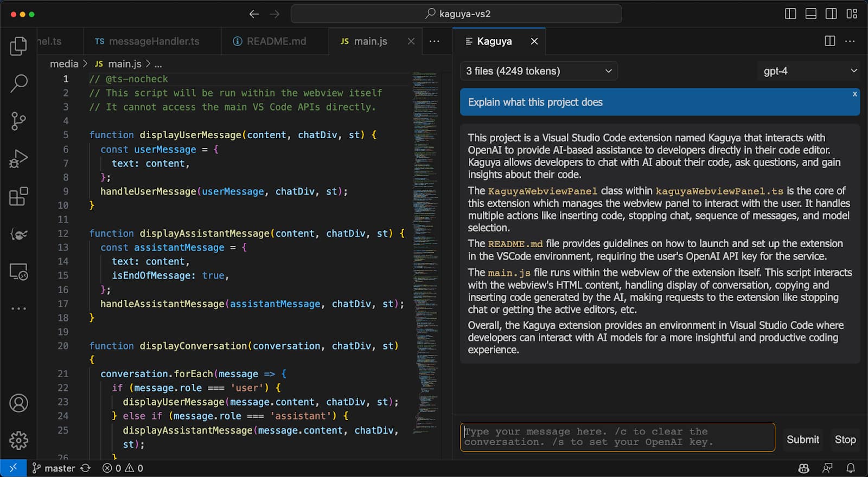Dismiss the 'Explain what this project does' message
Image resolution: width=868 pixels, height=477 pixels.
coord(854,94)
